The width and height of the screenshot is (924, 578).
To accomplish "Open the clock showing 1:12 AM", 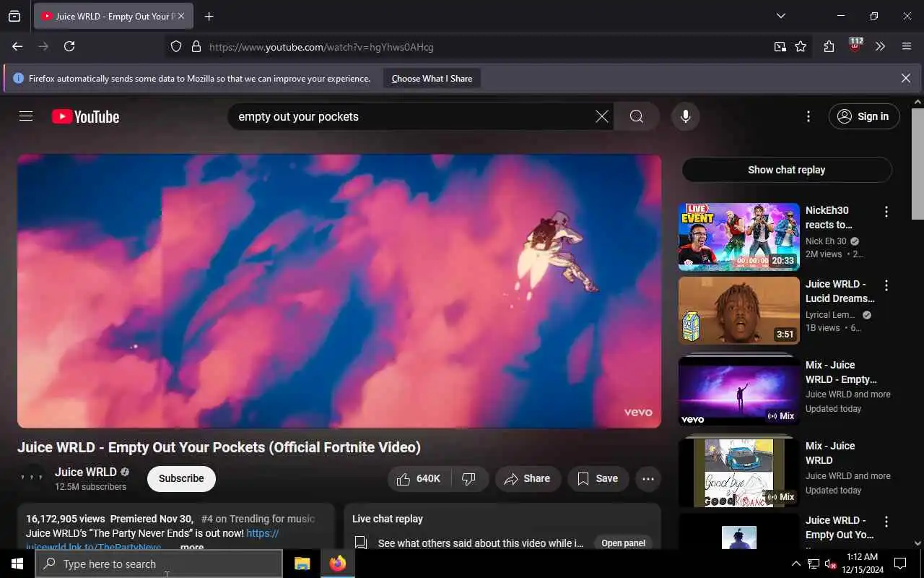I will tap(863, 564).
